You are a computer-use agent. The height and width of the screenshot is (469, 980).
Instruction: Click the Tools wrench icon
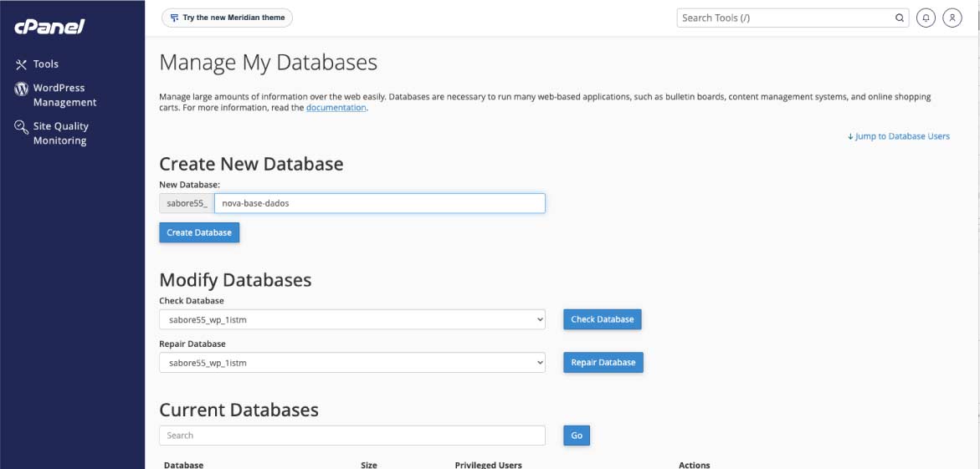pos(21,64)
